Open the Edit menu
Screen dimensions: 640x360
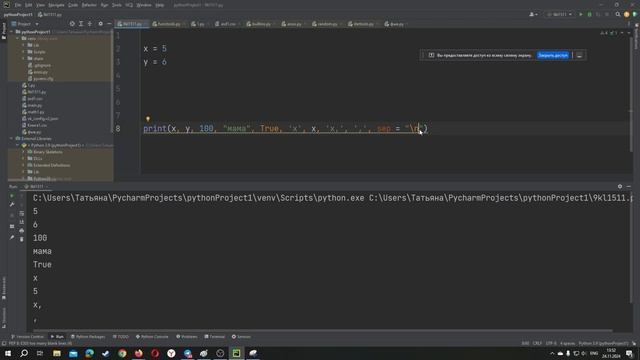pyautogui.click(x=29, y=5)
